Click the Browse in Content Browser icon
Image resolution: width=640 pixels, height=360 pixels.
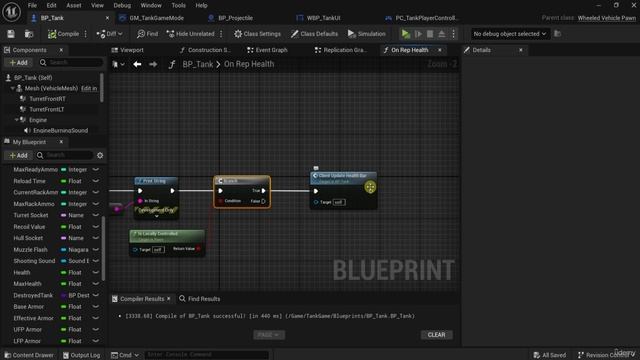29,34
